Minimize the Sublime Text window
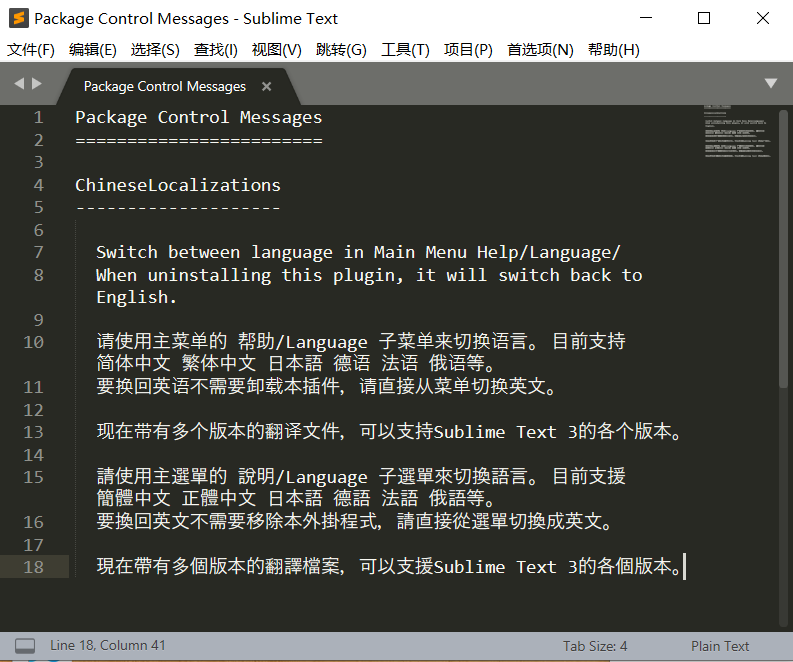This screenshot has height=662, width=793. tap(646, 18)
